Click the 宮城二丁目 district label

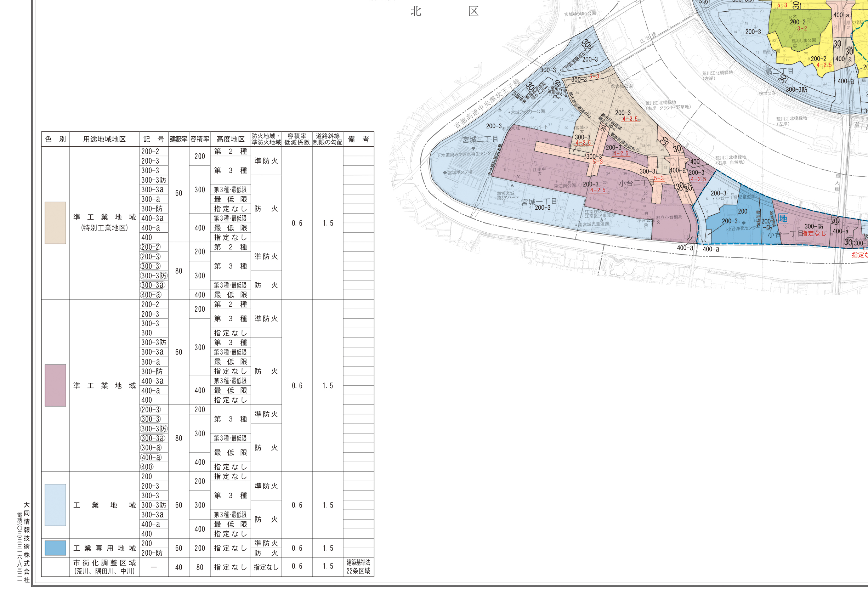[x=480, y=140]
